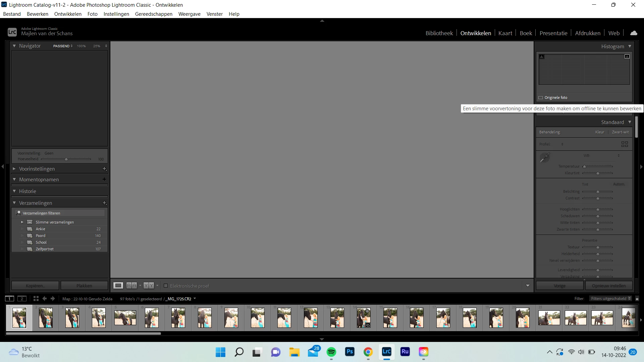Viewport: 644px width, 362px height.
Task: Click the Kopiëren button
Action: tap(35, 286)
